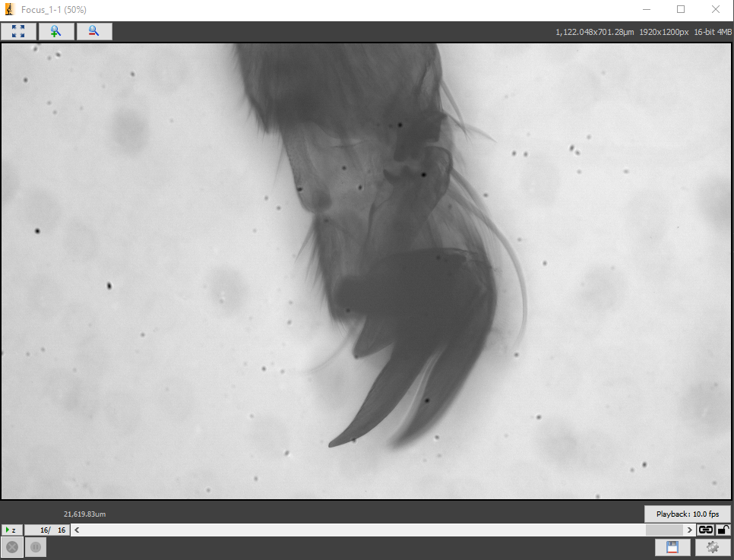This screenshot has height=560, width=734.
Task: Click the pause button
Action: [x=36, y=547]
